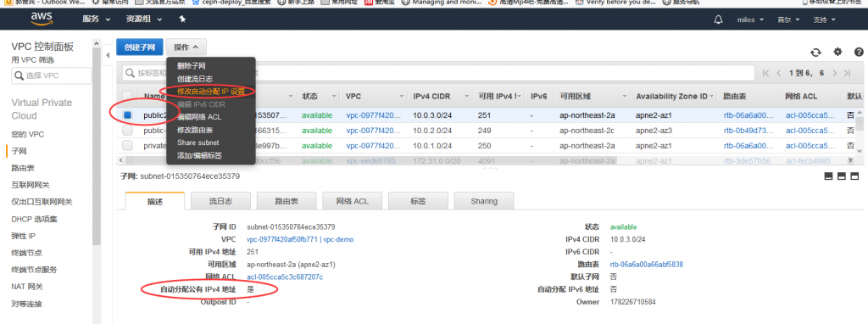Screen dimensions: 868x324
Task: Select 修改自动分配 IP 设置 menu item
Action: (x=210, y=92)
